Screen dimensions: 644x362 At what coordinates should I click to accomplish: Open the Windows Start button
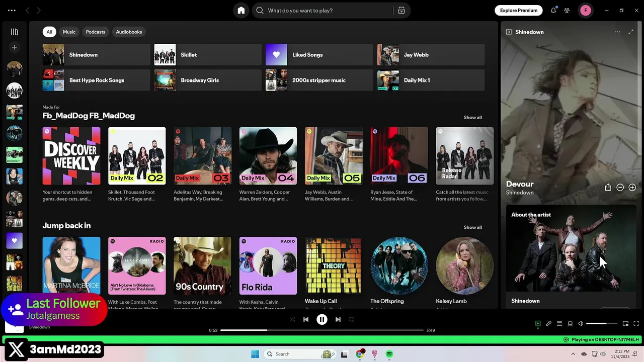click(x=255, y=354)
